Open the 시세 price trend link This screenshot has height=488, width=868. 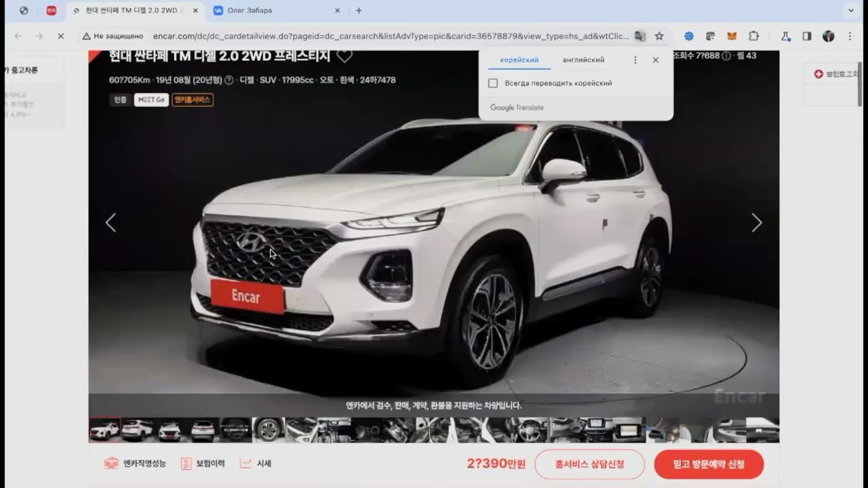256,464
